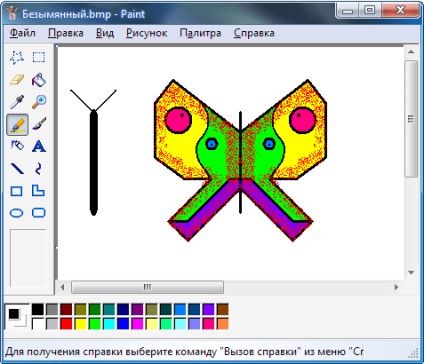The height and width of the screenshot is (364, 424).
Task: Open the Файл menu
Action: [x=22, y=33]
